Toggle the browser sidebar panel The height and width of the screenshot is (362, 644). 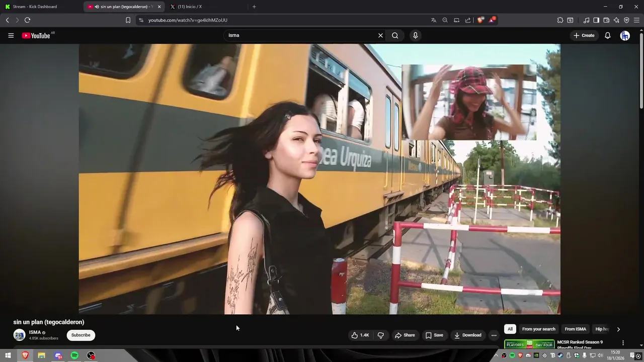(x=596, y=20)
